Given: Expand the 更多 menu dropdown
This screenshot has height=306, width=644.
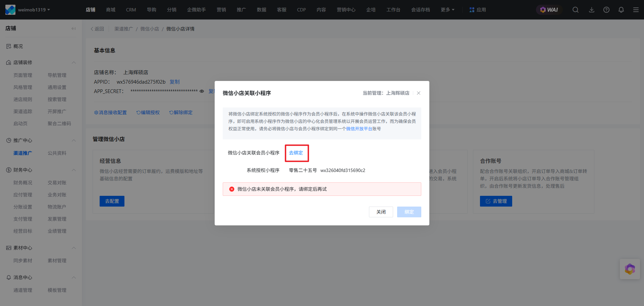Looking at the screenshot, I should click(447, 10).
